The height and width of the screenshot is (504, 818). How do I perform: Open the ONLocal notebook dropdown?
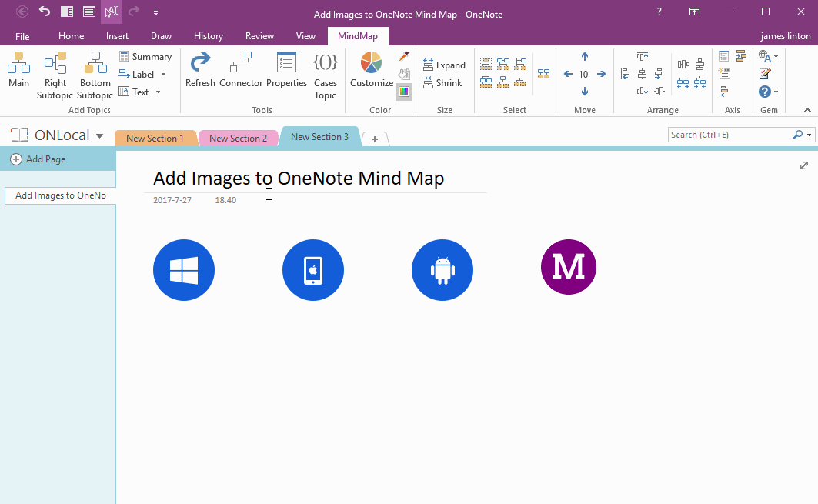99,135
